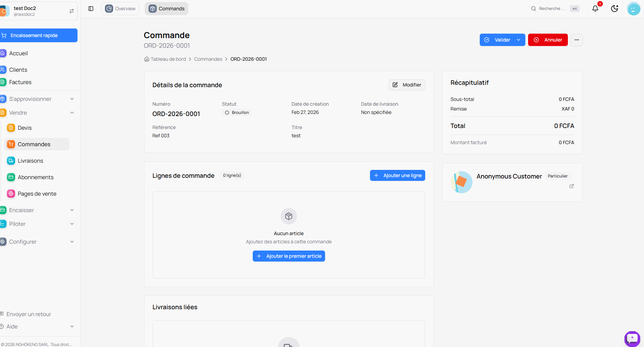
Task: Open the chat support bubble
Action: 632,339
